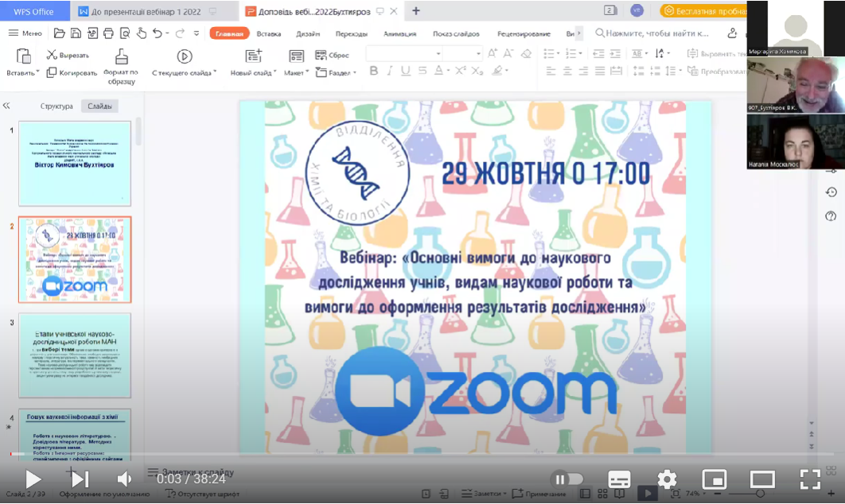
Task: Open print preview in the quick toolbar
Action: click(x=125, y=33)
